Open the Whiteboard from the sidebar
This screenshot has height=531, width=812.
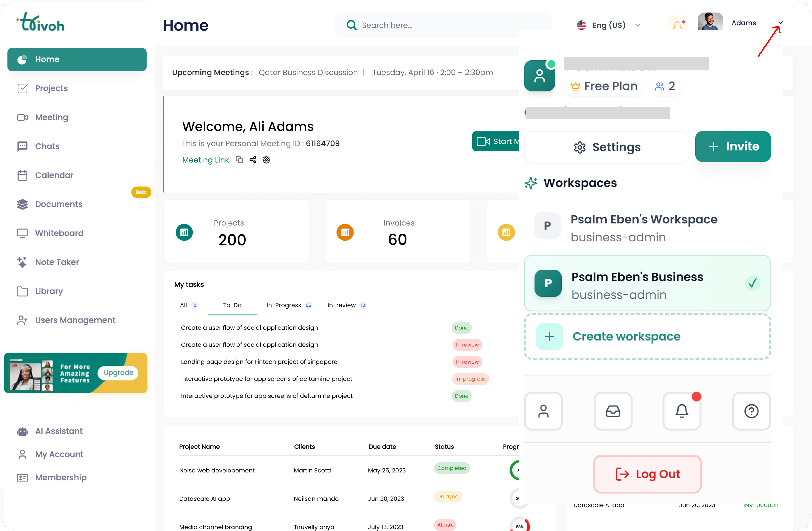click(x=59, y=233)
